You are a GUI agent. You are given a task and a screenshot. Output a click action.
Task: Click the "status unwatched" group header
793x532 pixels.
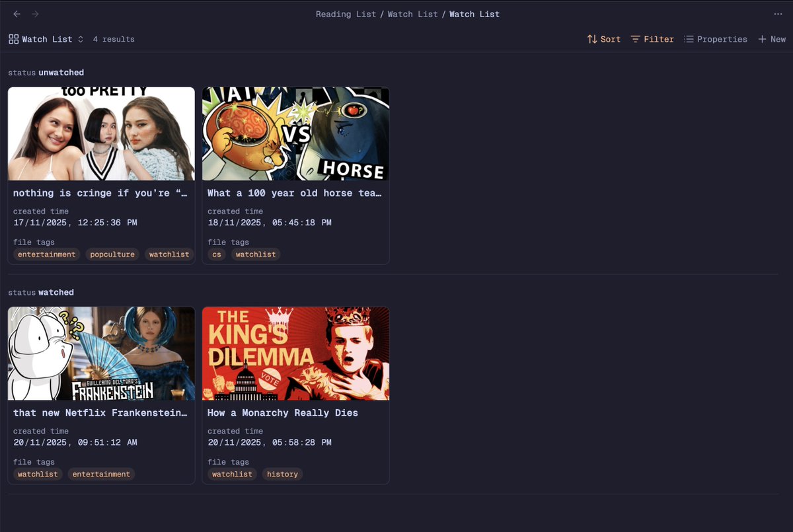(46, 73)
